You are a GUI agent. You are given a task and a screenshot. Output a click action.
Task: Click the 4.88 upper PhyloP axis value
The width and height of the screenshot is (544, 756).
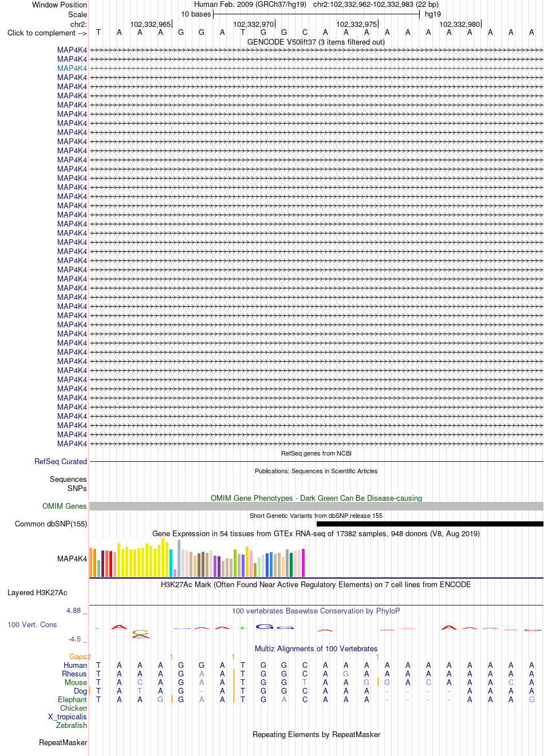pos(73,610)
